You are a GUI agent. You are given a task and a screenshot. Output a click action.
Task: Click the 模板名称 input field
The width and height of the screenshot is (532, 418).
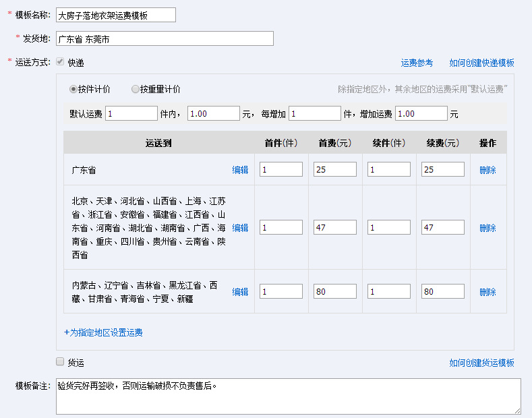click(116, 15)
